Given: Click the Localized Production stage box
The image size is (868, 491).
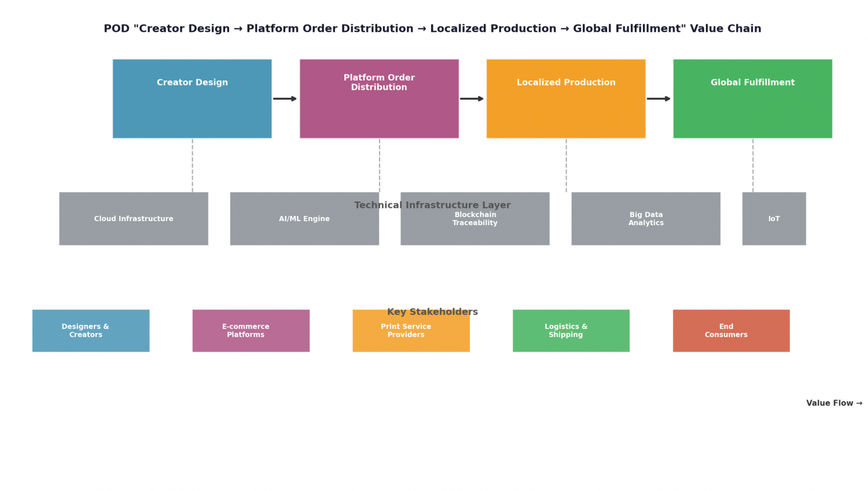Looking at the screenshot, I should (x=566, y=98).
